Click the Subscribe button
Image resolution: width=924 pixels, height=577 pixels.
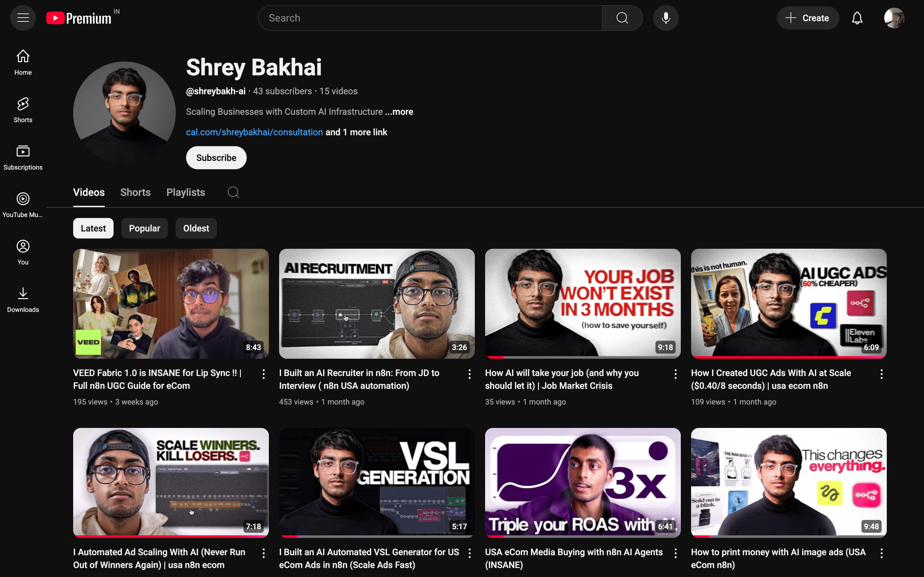click(216, 158)
